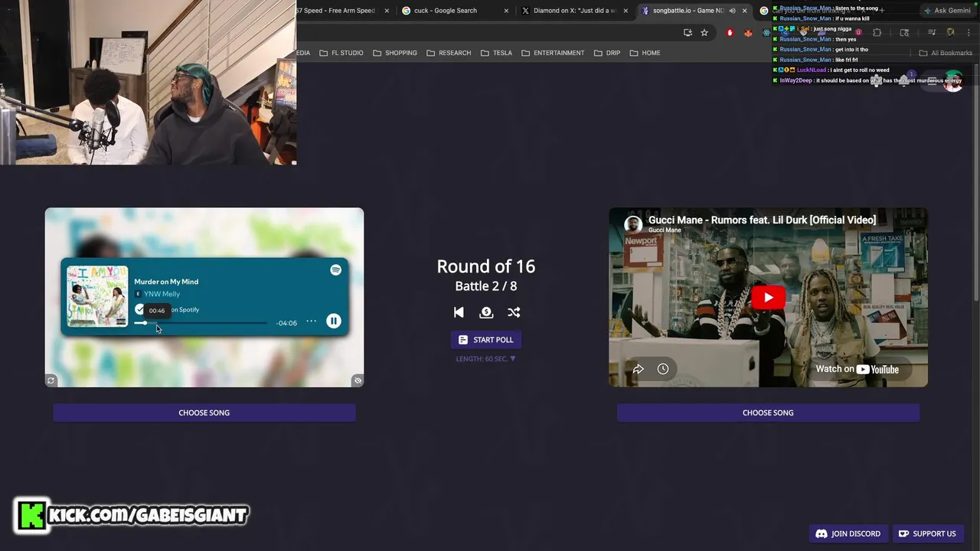Viewport: 980px width, 551px height.
Task: Open Ask Gemini
Action: click(x=947, y=11)
